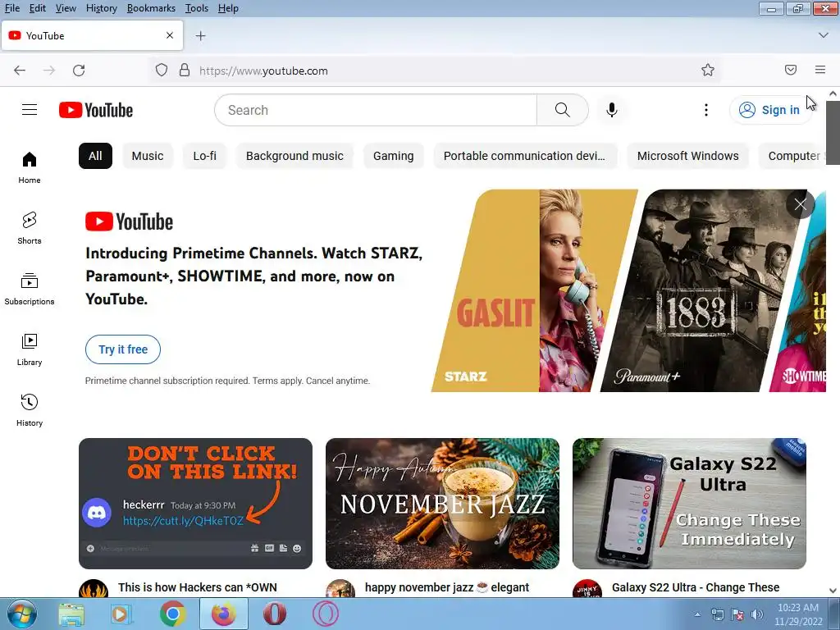Click the search magnifier button
Viewport: 840px width, 630px height.
click(x=563, y=110)
